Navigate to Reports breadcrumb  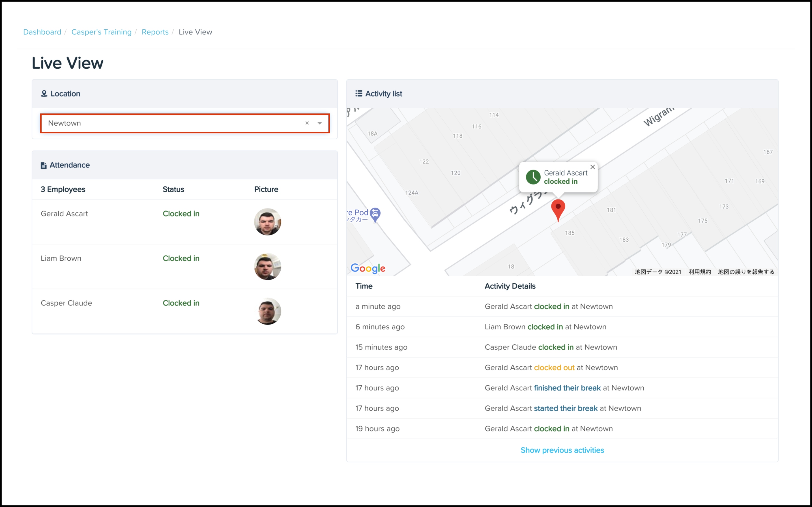point(155,32)
